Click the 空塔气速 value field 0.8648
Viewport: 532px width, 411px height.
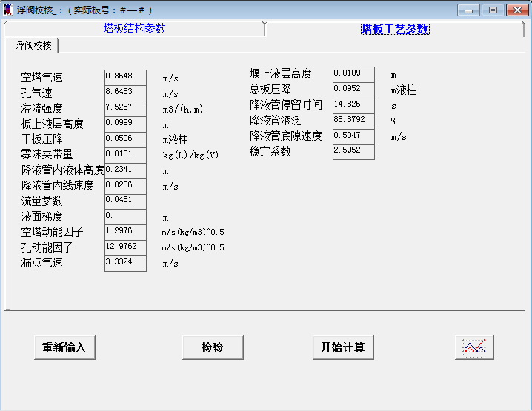(125, 77)
